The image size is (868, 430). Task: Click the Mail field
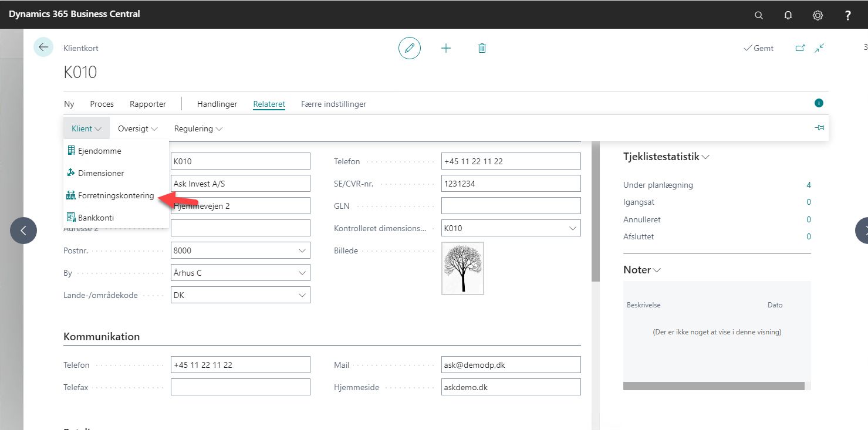(x=511, y=365)
